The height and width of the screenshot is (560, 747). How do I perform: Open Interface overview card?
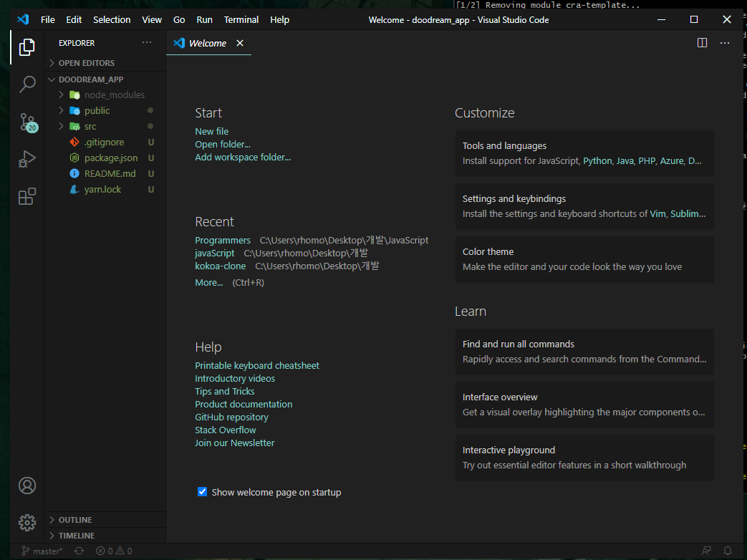tap(584, 405)
